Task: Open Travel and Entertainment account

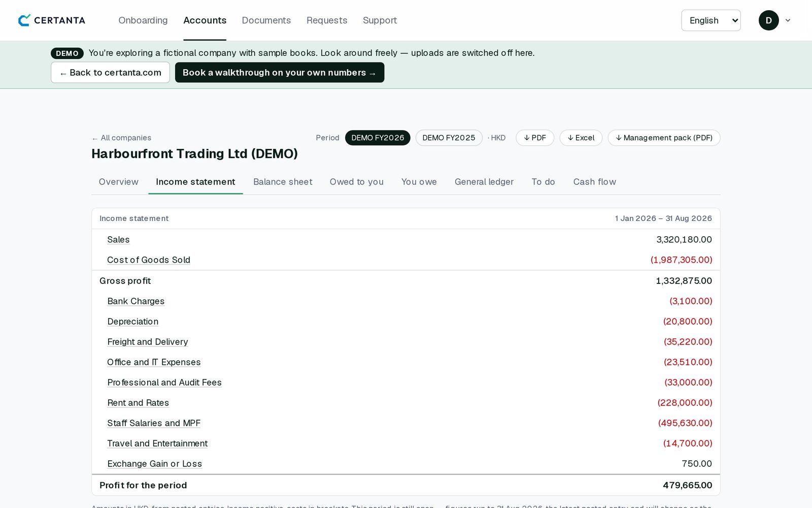Action: (157, 443)
